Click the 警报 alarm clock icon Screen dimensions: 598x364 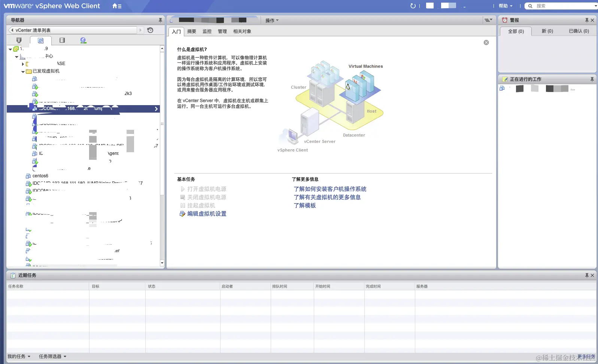coord(505,20)
